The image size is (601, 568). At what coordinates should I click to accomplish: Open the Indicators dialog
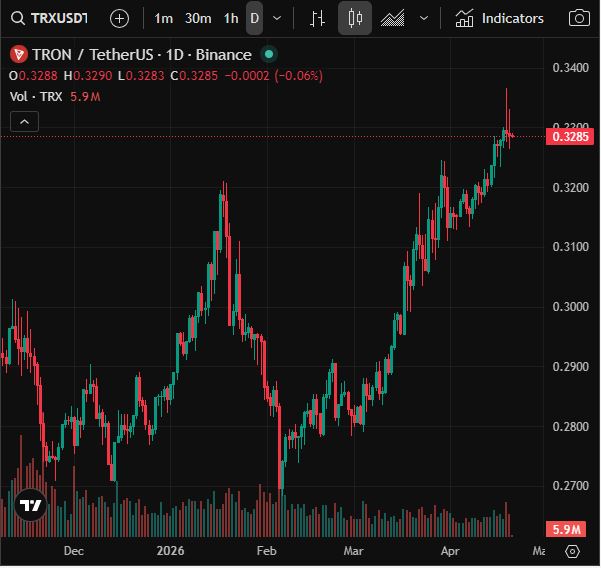[x=499, y=18]
